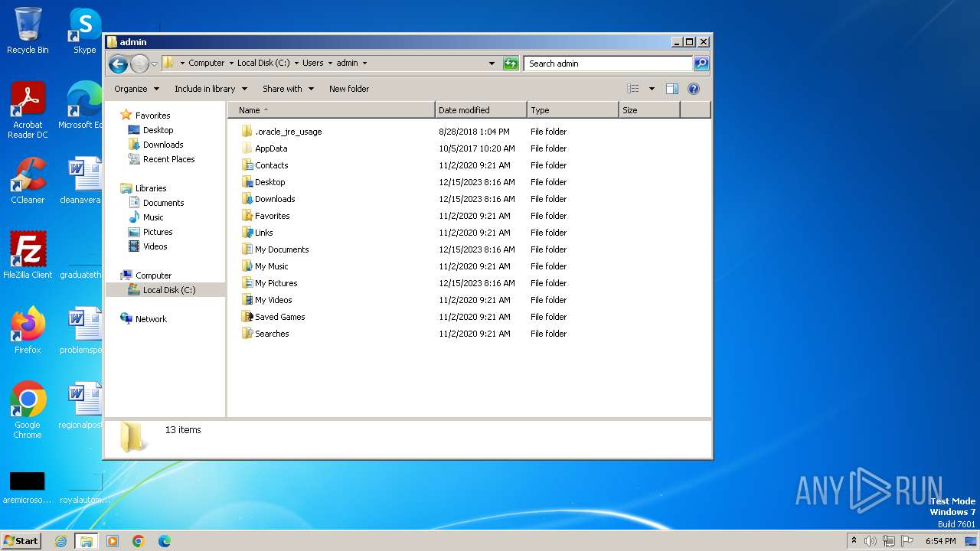Click the Back navigation arrow button
This screenshot has height=551, width=980.
coord(118,64)
